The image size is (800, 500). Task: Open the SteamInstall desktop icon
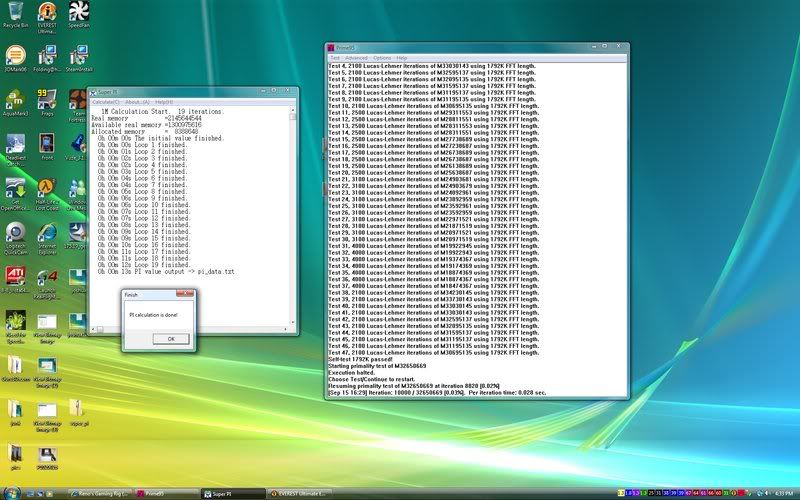tap(79, 59)
